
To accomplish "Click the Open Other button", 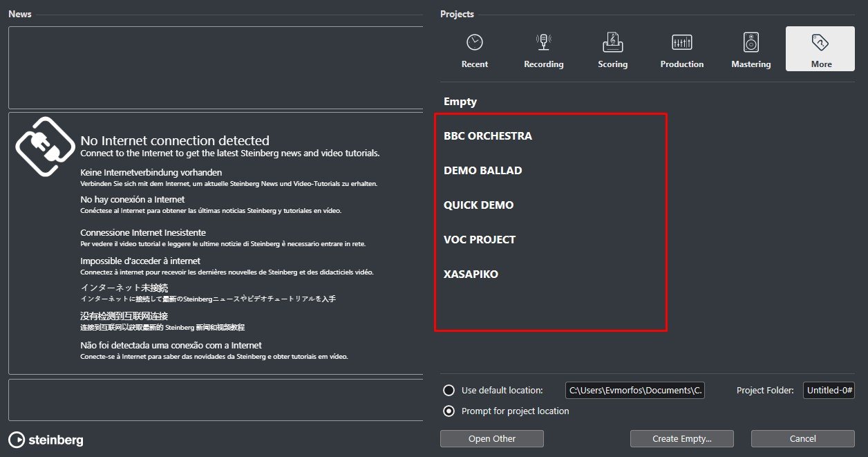I will click(x=492, y=438).
